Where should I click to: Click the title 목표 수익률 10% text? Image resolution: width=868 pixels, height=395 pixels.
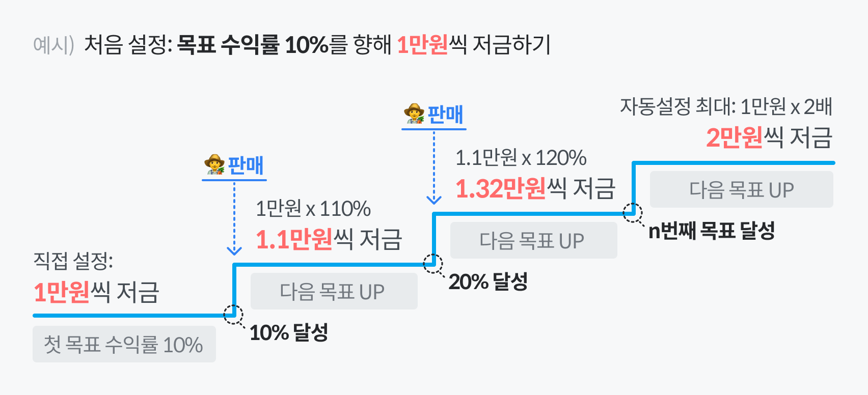(253, 45)
